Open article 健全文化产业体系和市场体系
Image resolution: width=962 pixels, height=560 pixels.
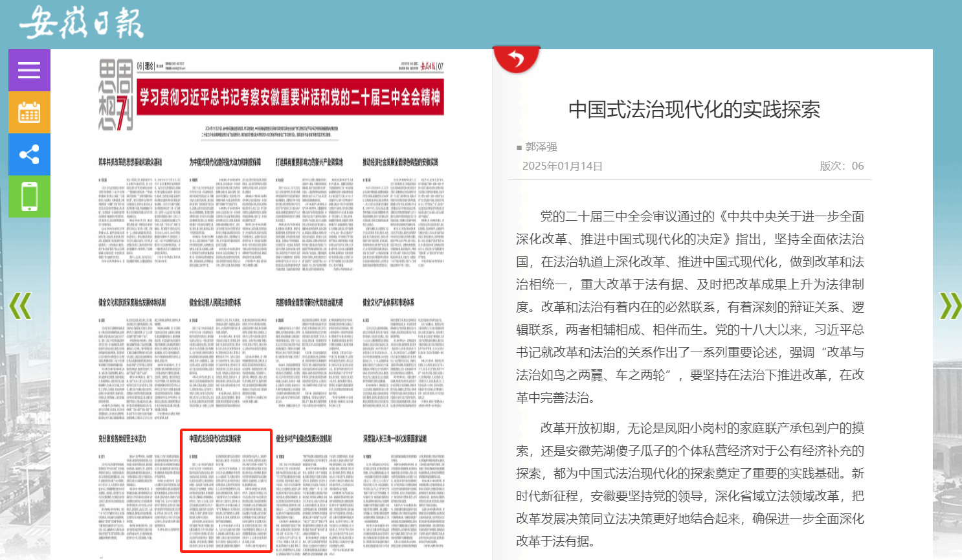(x=388, y=302)
